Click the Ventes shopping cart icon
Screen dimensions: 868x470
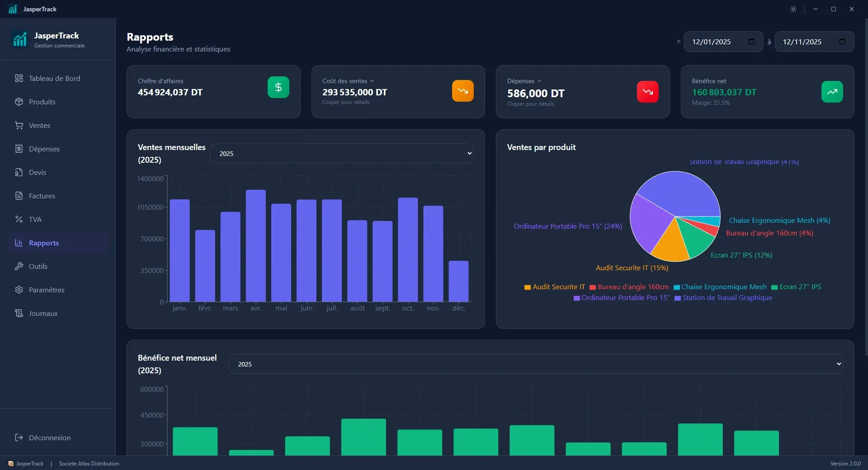19,125
